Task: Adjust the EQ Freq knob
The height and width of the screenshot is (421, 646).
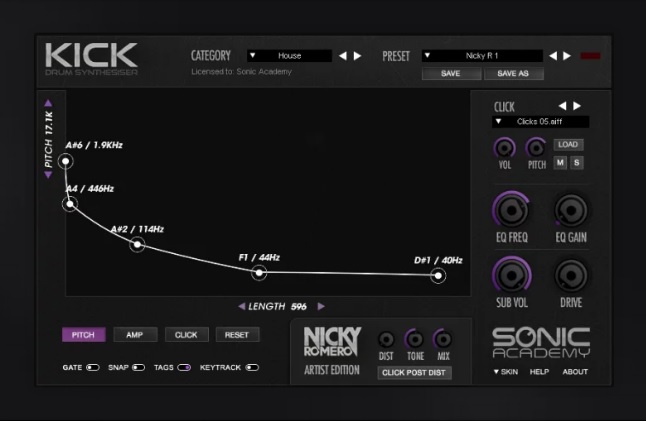Action: [x=511, y=210]
